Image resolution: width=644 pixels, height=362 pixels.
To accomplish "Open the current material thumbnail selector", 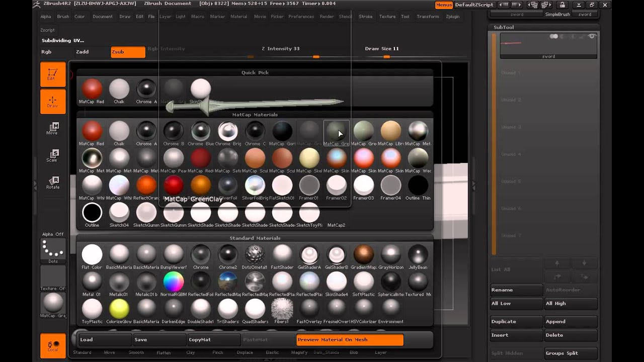I will (x=53, y=305).
